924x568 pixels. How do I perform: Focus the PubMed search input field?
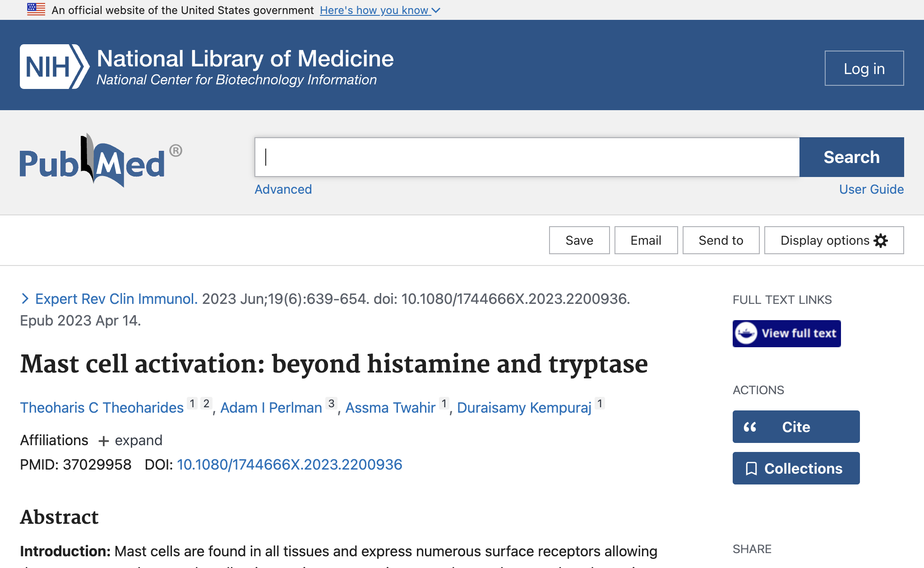pyautogui.click(x=527, y=157)
